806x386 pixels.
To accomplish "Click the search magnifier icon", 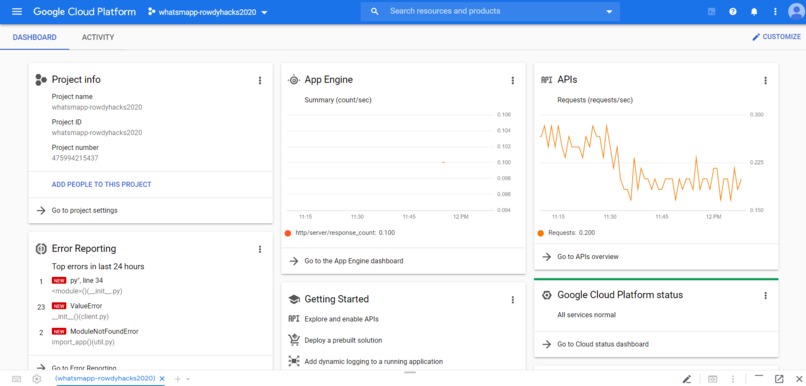I will click(375, 11).
